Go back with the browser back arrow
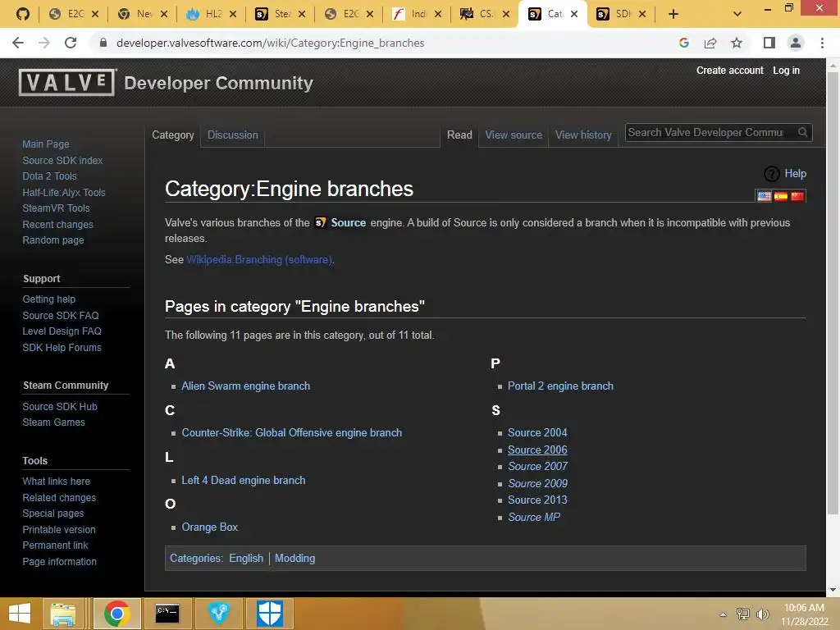Image resolution: width=840 pixels, height=630 pixels. click(18, 43)
